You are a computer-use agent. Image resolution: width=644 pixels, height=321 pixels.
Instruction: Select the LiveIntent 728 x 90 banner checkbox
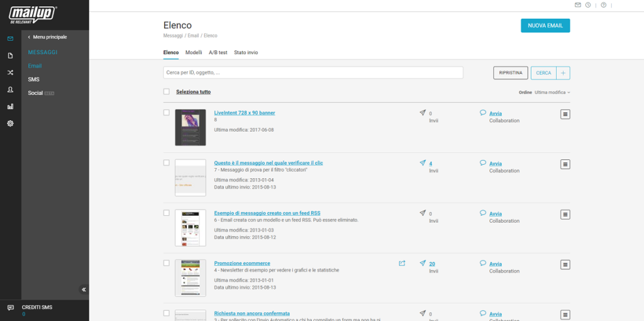click(167, 113)
